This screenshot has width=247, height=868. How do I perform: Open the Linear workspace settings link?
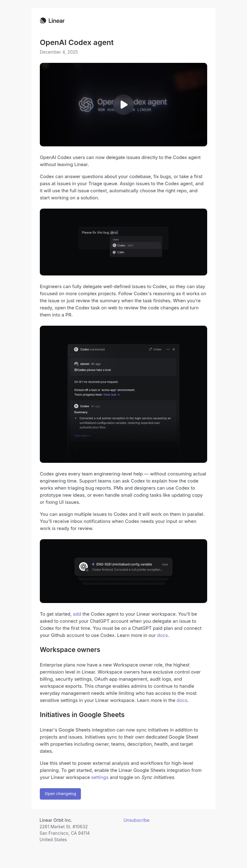[99, 777]
